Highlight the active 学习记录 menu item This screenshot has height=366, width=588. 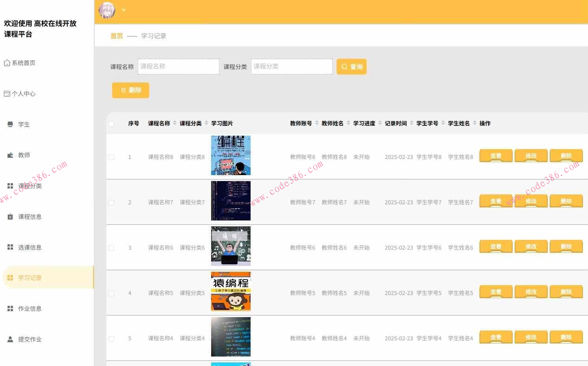tap(30, 277)
